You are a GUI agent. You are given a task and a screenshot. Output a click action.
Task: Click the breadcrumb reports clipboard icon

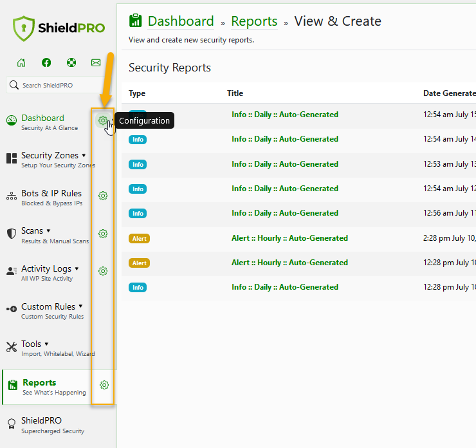point(135,21)
